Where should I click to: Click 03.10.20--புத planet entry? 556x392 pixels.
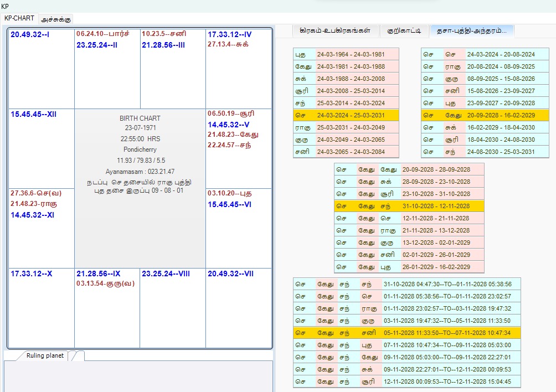(230, 193)
